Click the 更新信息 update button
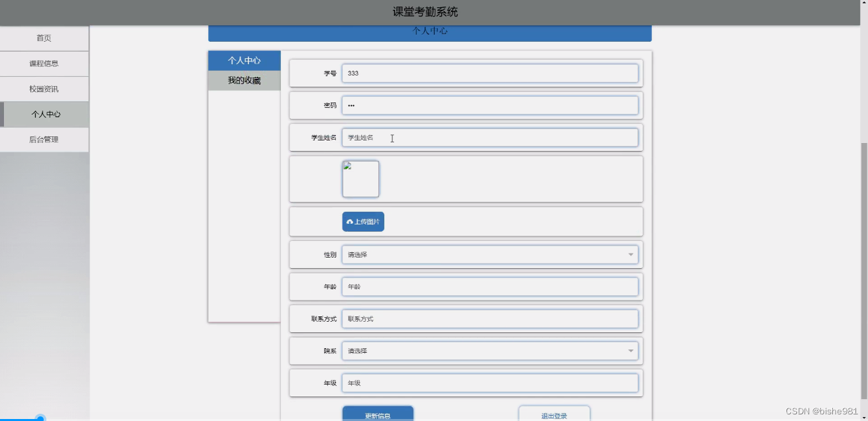 (378, 414)
